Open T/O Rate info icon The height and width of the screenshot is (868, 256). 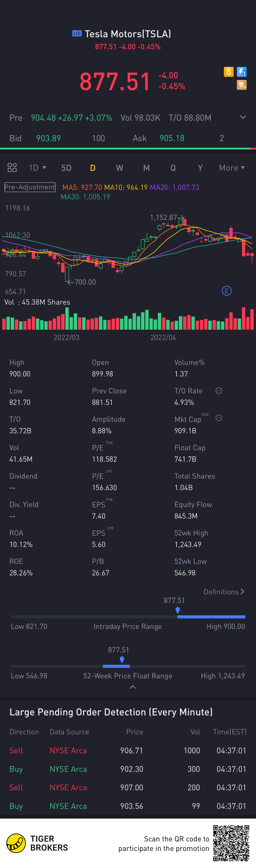coord(219,391)
